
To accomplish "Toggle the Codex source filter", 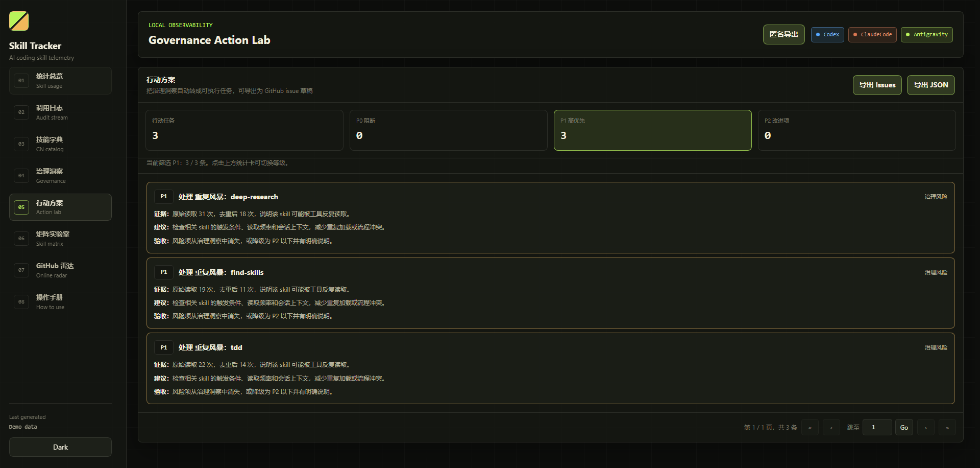I will (827, 35).
